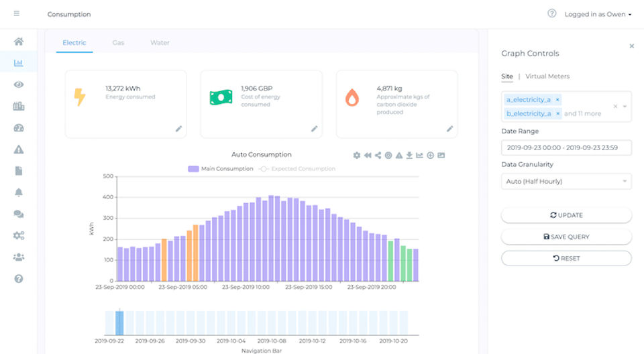Click the chart plus-circle icon

tap(430, 156)
